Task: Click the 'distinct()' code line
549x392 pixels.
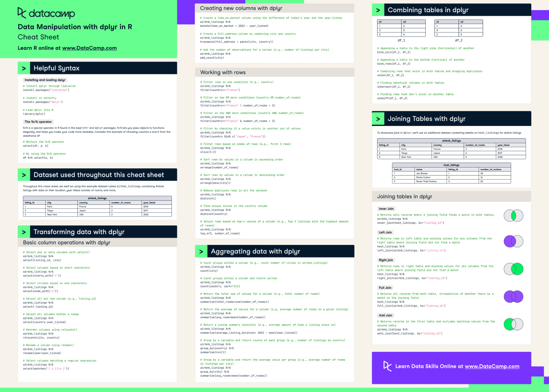Action: [x=208, y=198]
